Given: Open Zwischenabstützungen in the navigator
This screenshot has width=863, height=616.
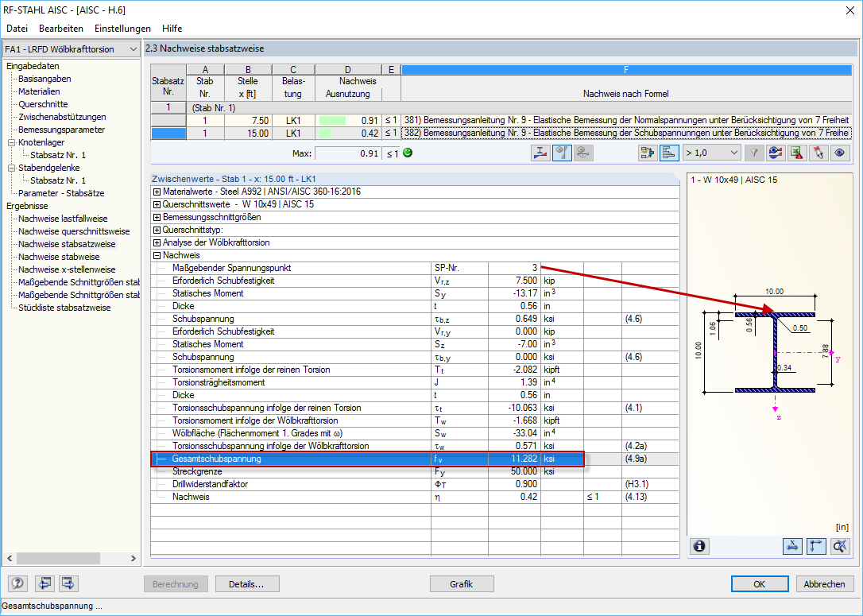Looking at the screenshot, I should click(x=62, y=117).
